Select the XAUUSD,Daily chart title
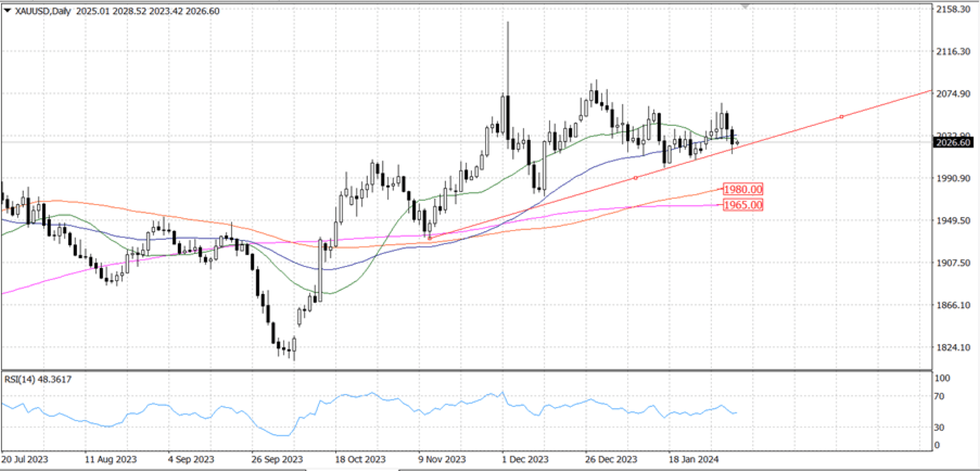Screen dimensions: 980x471 (x=43, y=11)
